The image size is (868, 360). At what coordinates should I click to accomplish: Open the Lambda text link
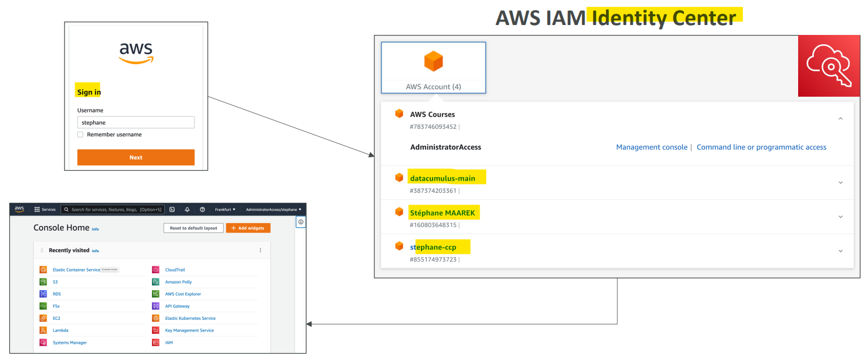pos(61,330)
